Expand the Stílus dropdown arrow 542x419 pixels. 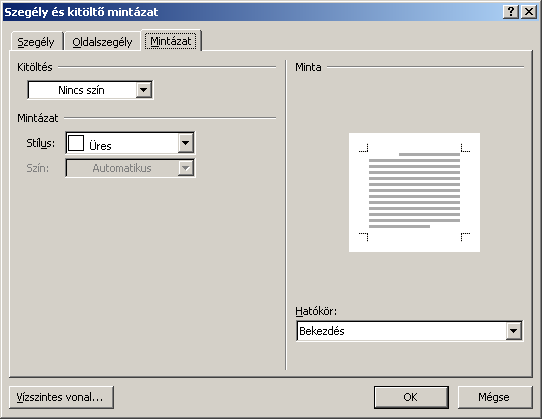click(x=185, y=142)
